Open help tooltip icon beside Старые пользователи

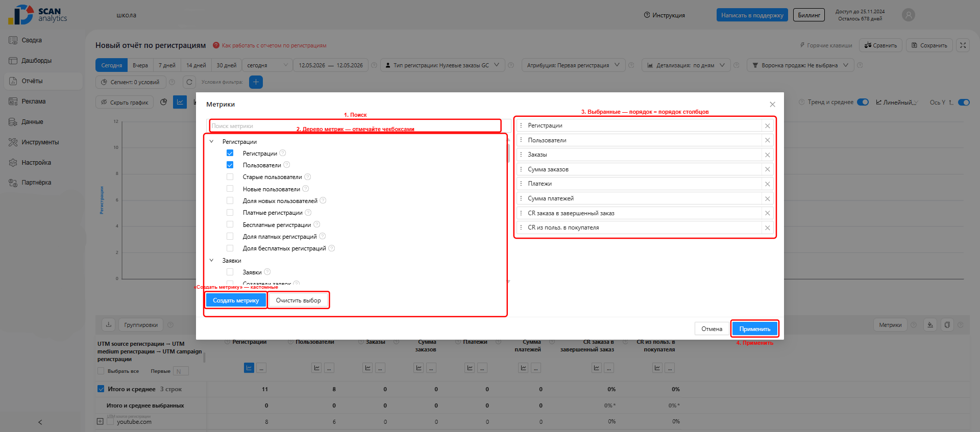308,177
